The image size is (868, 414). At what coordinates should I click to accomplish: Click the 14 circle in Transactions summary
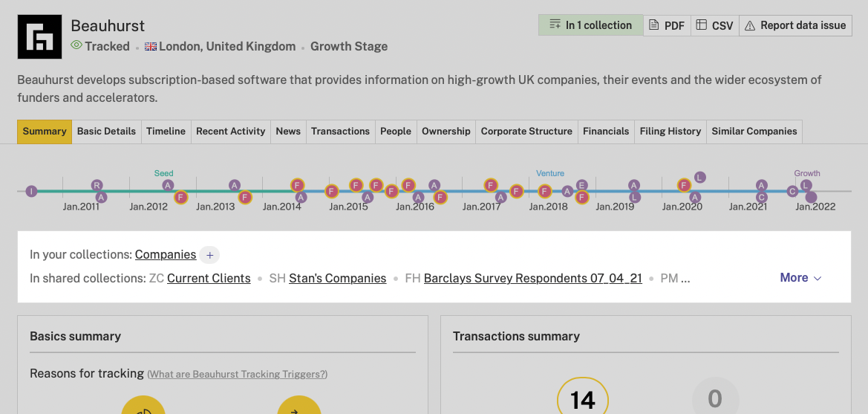click(582, 400)
